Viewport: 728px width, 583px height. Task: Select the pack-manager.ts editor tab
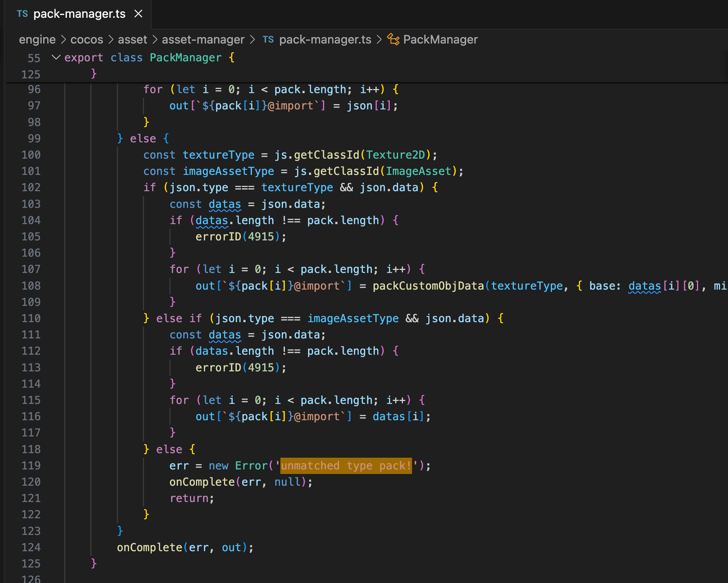(79, 14)
